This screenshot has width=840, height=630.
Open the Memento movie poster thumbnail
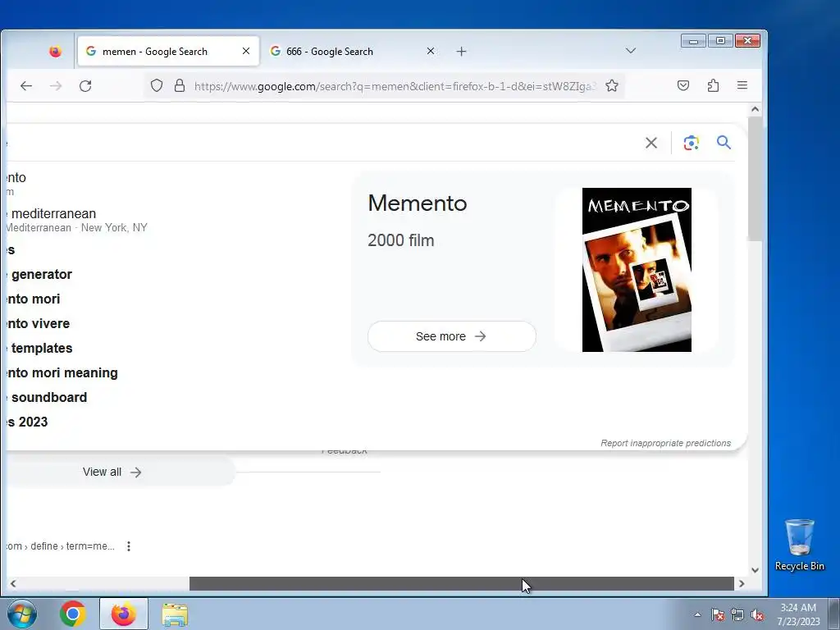[x=637, y=270]
